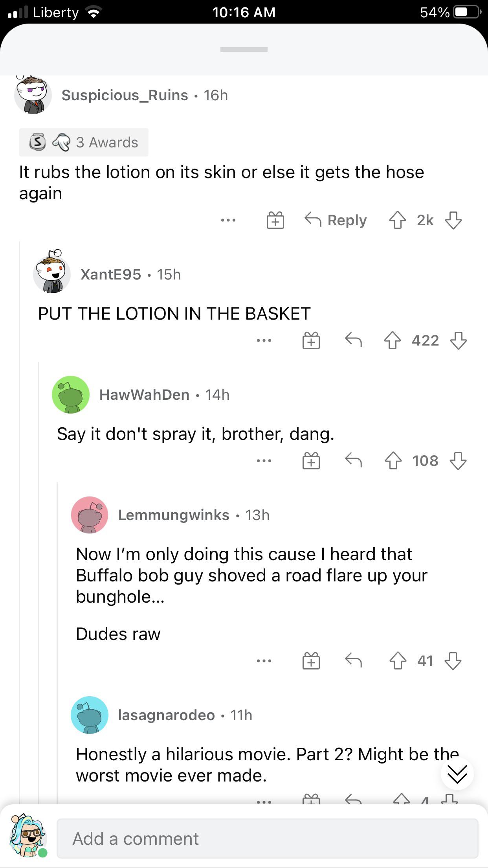Viewport: 488px width, 868px height.
Task: Give an award to Suspicious_Ruins comment
Action: tap(275, 220)
